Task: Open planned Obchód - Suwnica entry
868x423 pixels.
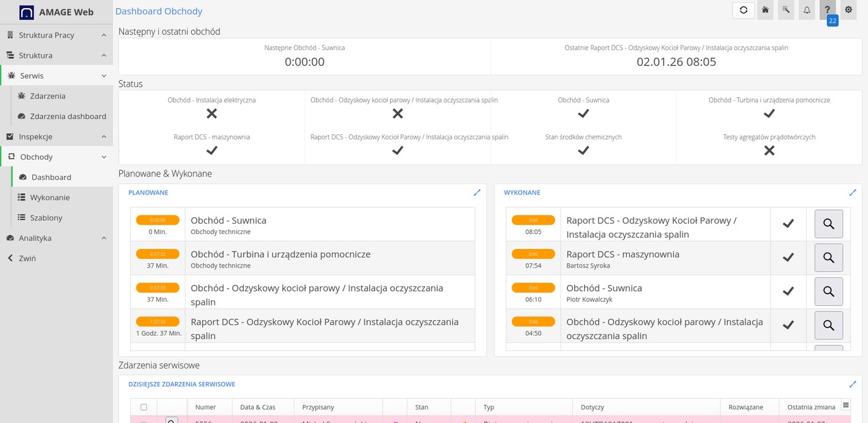Action: click(303, 224)
